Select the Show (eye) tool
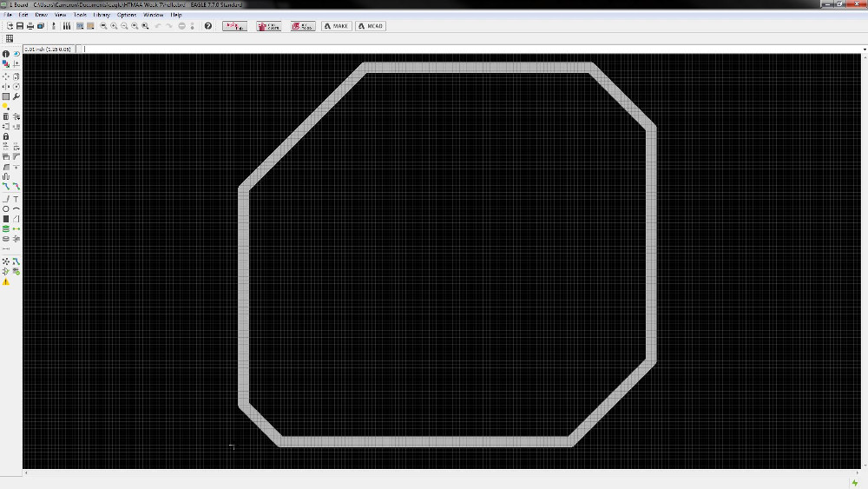This screenshot has width=868, height=489. pyautogui.click(x=16, y=54)
